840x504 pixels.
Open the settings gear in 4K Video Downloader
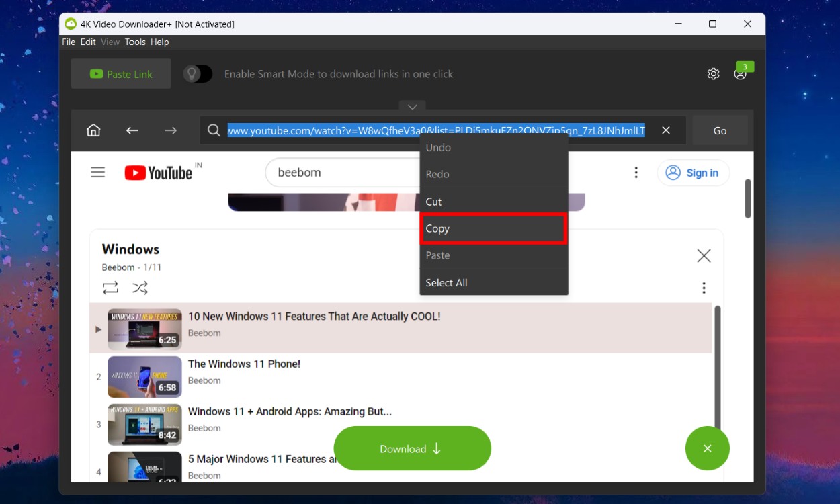(x=713, y=73)
